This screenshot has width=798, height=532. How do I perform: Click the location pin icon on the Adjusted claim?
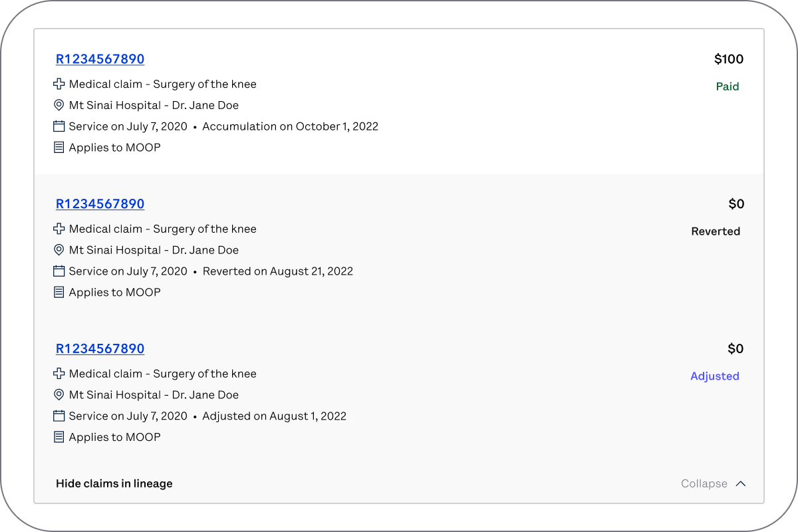point(59,395)
